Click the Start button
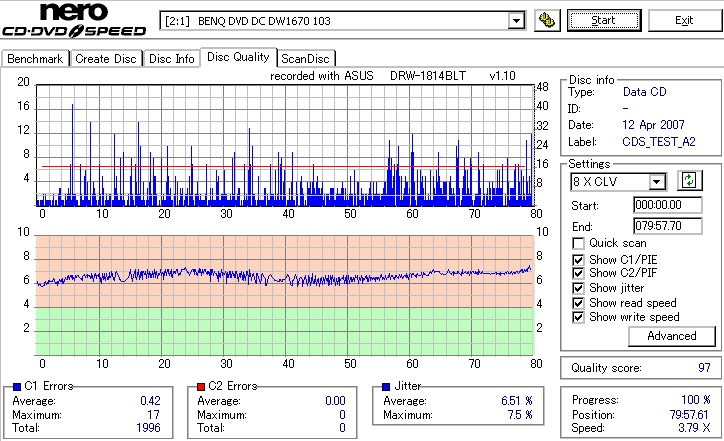 click(x=604, y=20)
